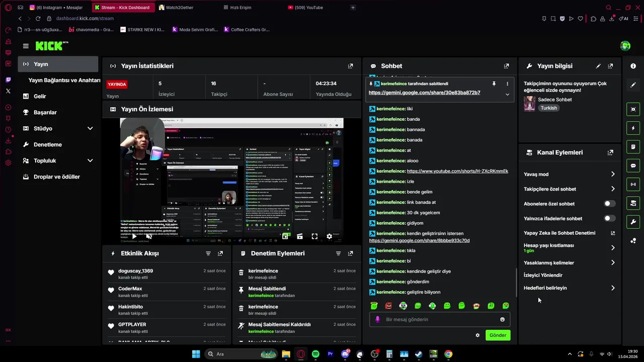Viewport: 644px width, 362px height.
Task: Open the pinned gemini.google.com share link
Action: (424, 93)
